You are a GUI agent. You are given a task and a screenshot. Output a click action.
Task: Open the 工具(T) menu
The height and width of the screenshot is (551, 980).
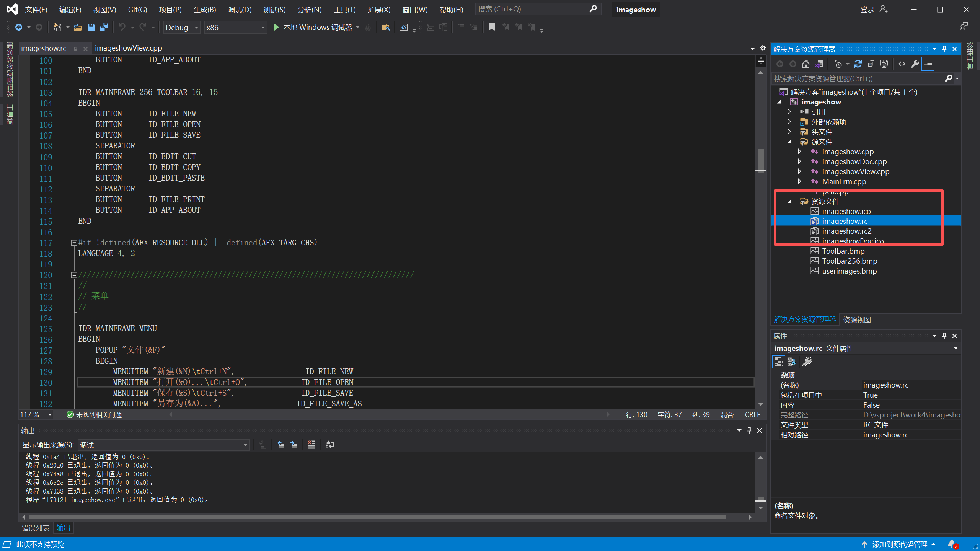(x=344, y=10)
